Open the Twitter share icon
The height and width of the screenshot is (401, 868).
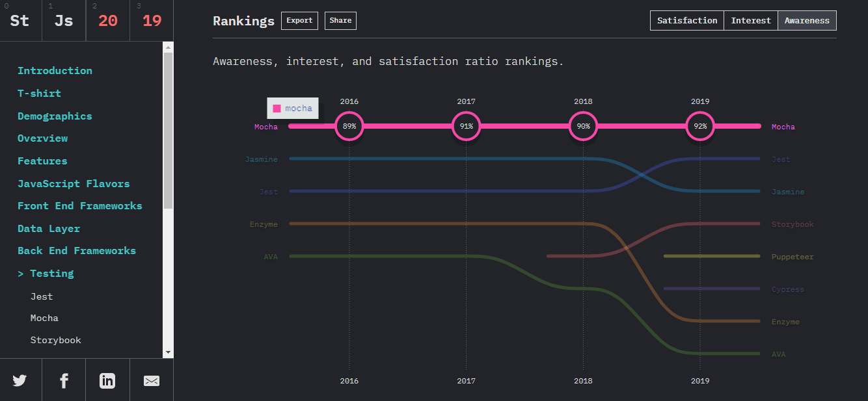(20, 381)
